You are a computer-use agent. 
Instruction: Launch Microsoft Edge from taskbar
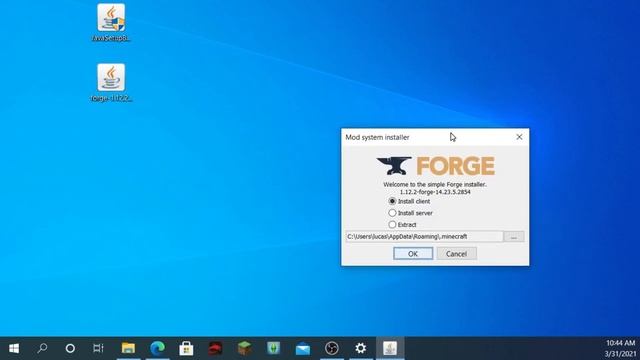tap(158, 348)
